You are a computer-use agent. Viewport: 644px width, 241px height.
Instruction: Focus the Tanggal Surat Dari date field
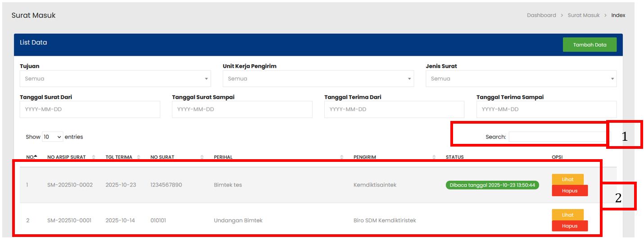90,109
